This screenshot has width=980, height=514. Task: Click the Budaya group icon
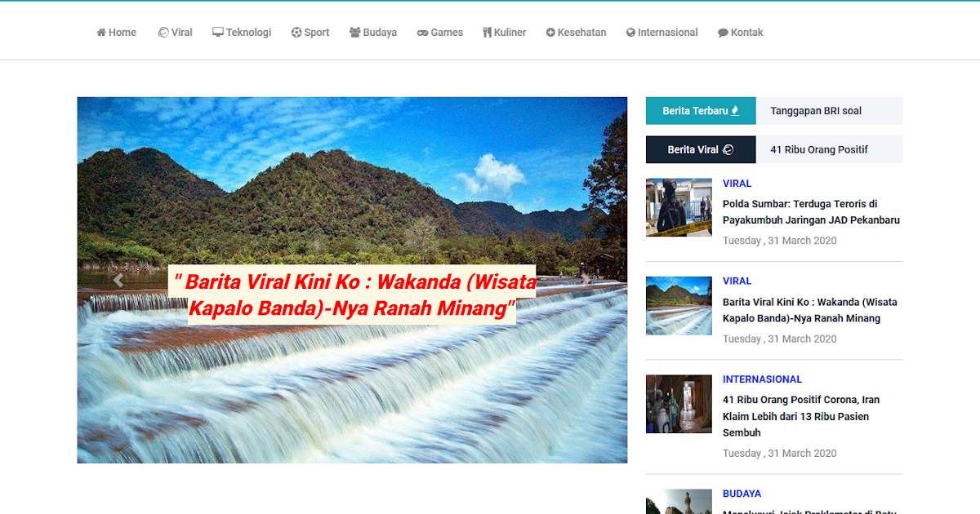tap(353, 32)
